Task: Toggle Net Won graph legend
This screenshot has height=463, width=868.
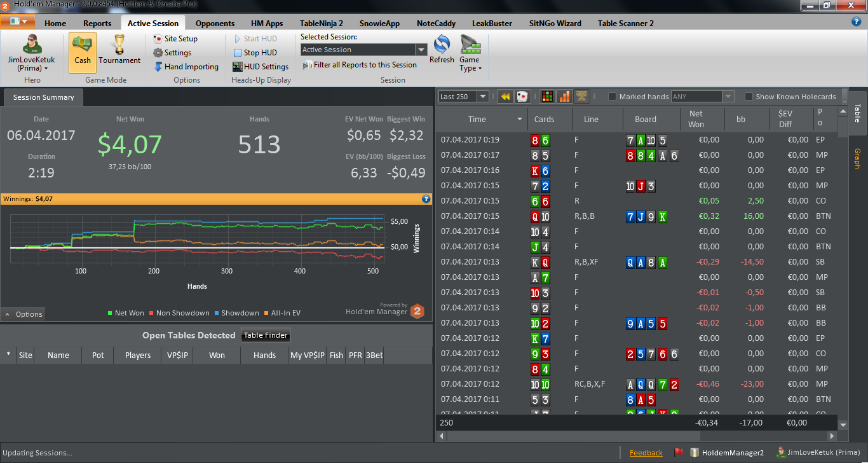Action: (x=126, y=313)
